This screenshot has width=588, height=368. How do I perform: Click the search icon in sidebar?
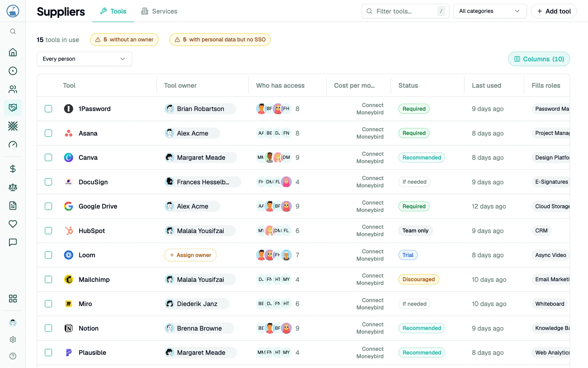click(x=13, y=31)
